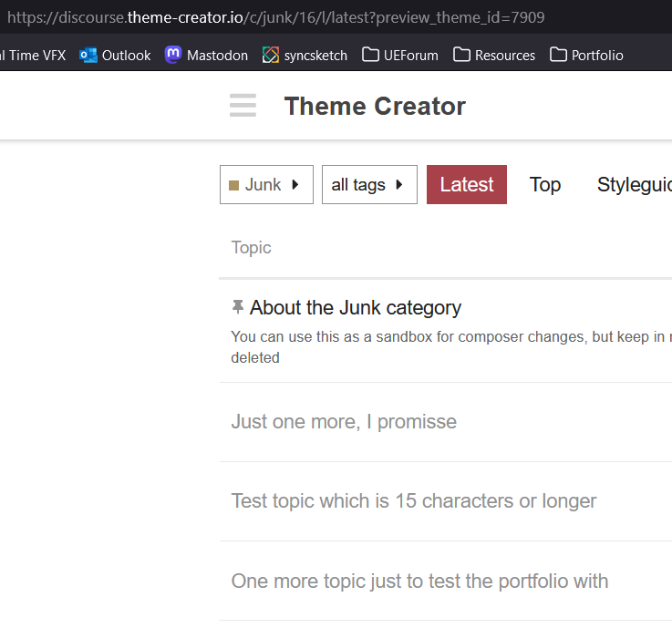Viewport: 672px width, 628px height.
Task: Open topic One more topic just to test
Action: (419, 581)
